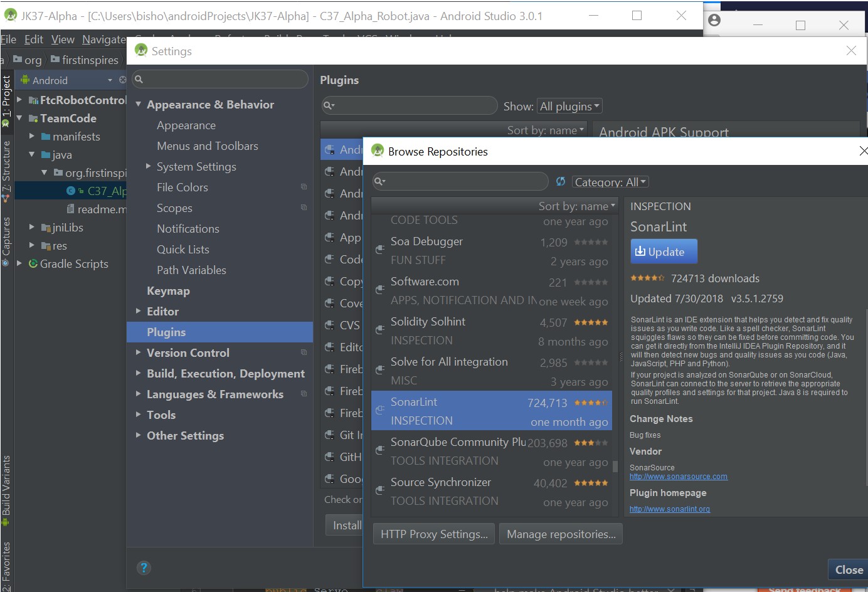Click HTTP Proxy Settings button
Viewport: 868px width, 592px height.
click(434, 534)
